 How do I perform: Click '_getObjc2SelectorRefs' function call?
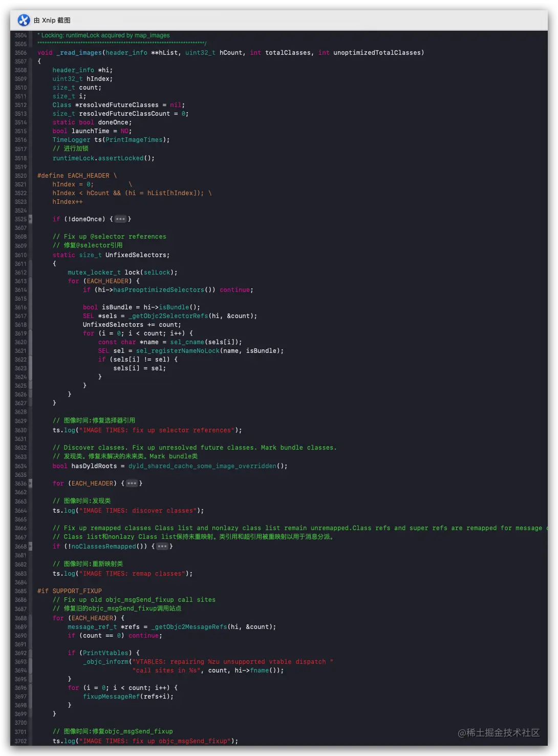point(168,316)
